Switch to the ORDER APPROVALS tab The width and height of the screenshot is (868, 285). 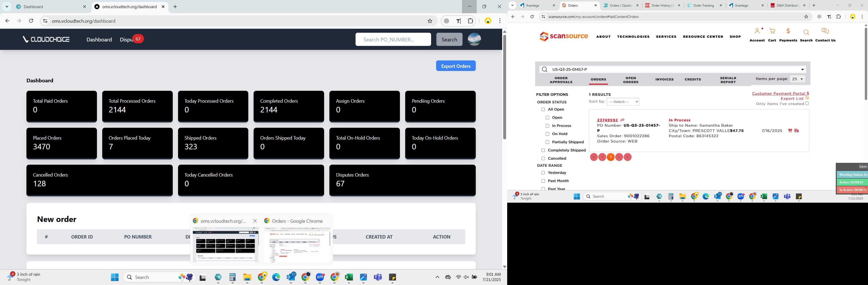(561, 80)
